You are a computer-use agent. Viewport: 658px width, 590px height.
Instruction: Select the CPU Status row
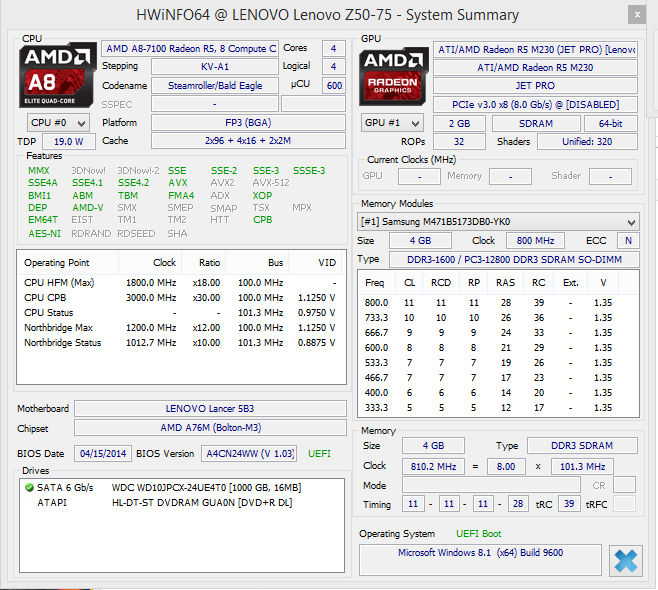pyautogui.click(x=181, y=313)
